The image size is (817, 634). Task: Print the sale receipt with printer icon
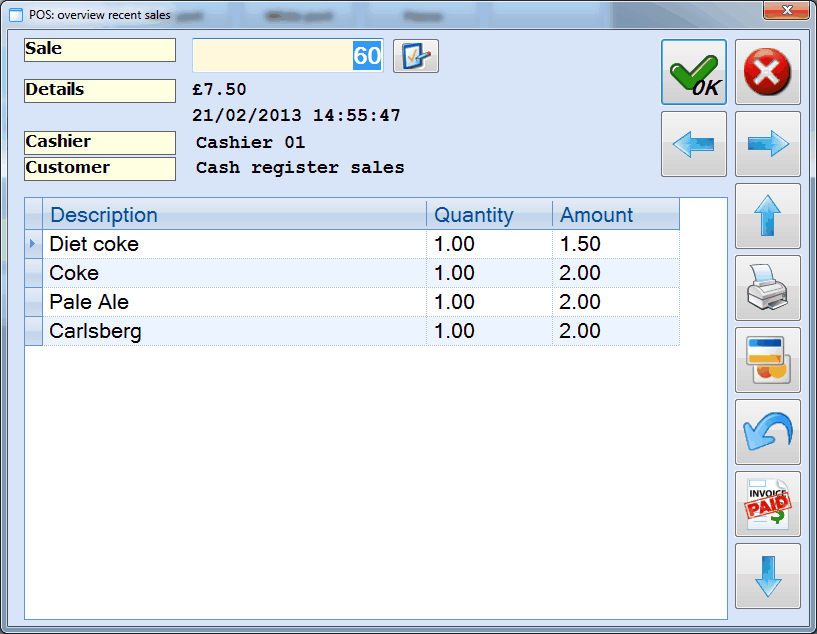[767, 288]
